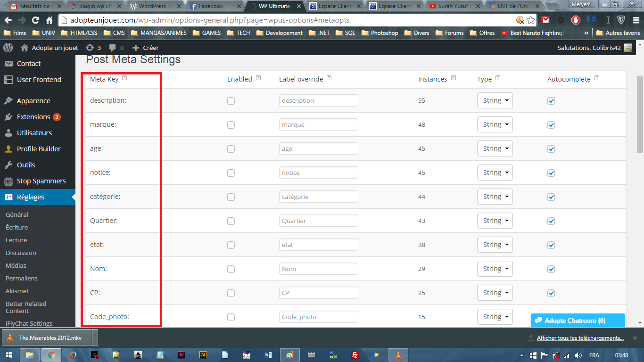
Task: Open the comments bubble in admin bar
Action: click(x=113, y=48)
